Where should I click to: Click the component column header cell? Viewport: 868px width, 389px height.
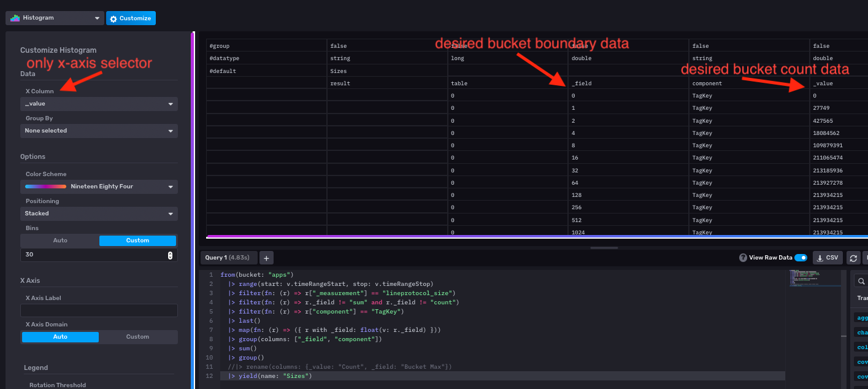pos(748,83)
